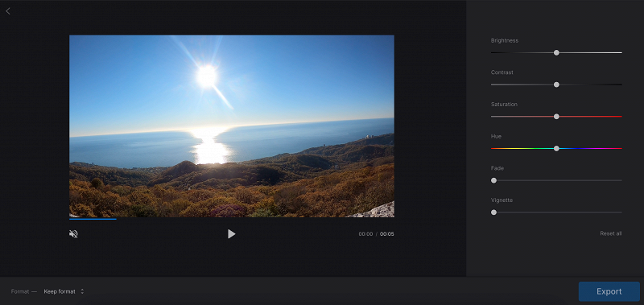Click the Contrast label

[502, 72]
